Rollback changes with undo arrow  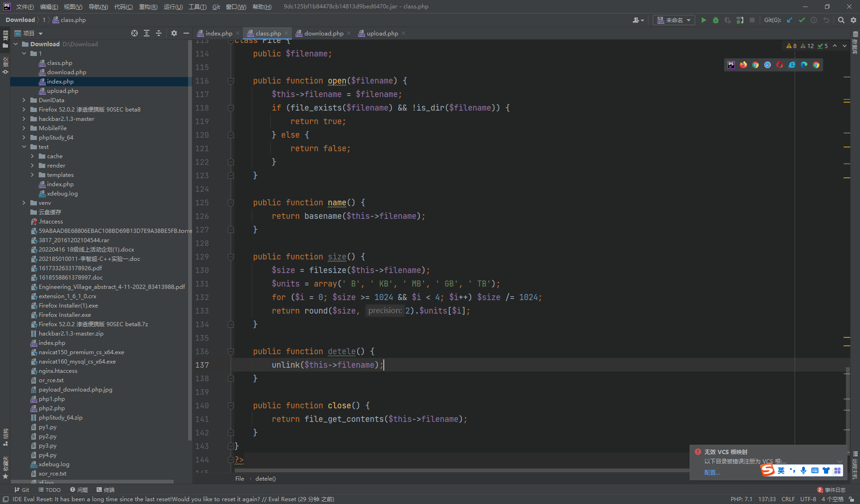point(826,20)
